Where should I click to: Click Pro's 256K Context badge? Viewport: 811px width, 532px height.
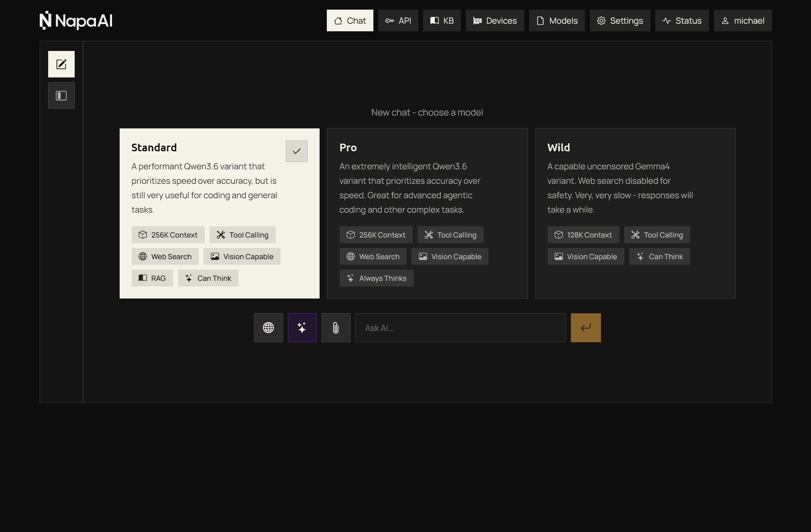point(376,235)
